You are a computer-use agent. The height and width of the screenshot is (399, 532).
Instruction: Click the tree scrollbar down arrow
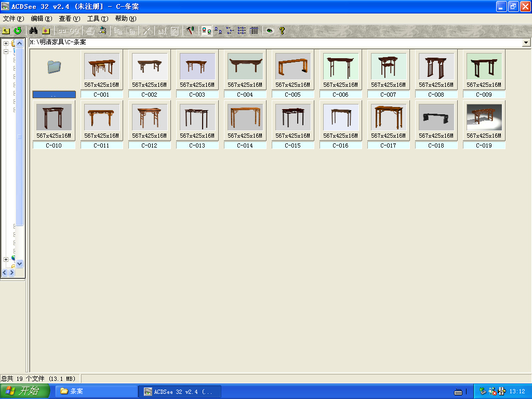pos(19,263)
